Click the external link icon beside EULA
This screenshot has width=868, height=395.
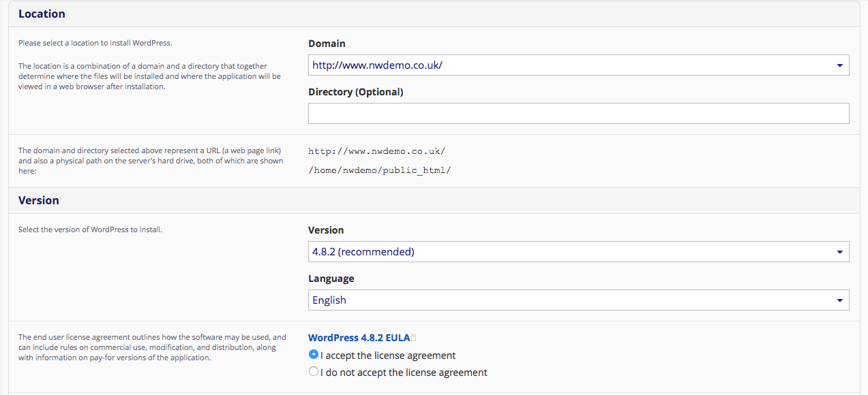tap(414, 338)
